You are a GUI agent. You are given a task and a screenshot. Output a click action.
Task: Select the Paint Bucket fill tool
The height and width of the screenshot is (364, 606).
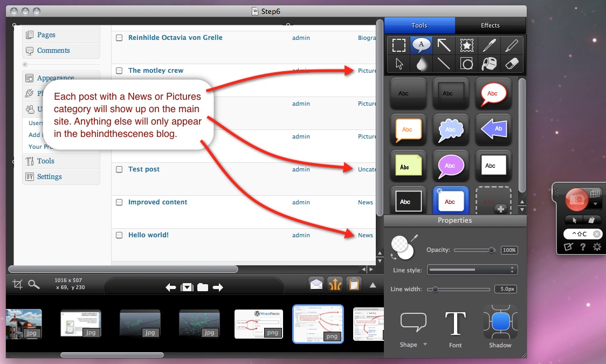tap(489, 64)
